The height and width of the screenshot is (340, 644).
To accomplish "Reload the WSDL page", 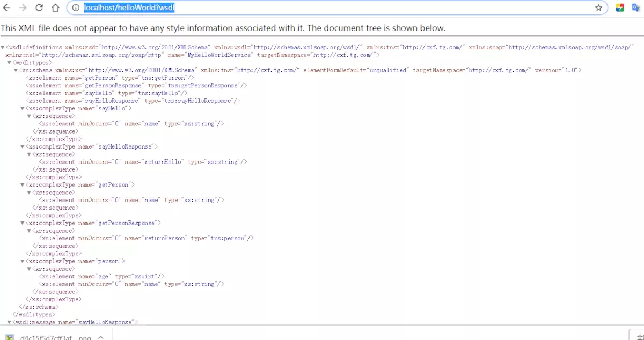I will [x=39, y=8].
